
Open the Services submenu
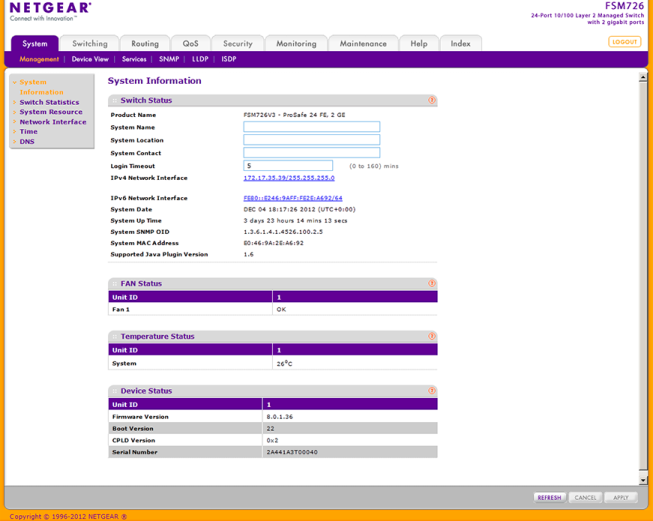[x=134, y=59]
